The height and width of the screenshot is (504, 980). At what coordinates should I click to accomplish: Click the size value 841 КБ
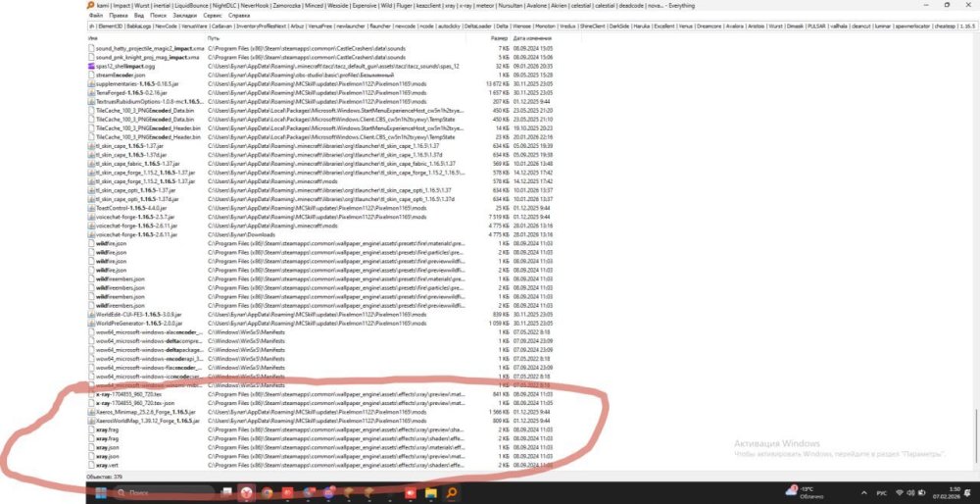coord(501,394)
